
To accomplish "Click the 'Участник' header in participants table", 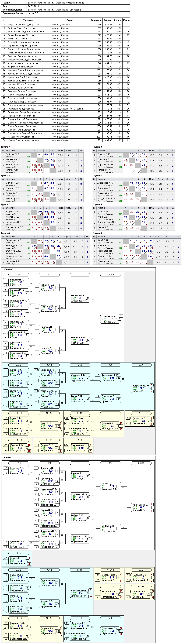I will coord(28,20).
